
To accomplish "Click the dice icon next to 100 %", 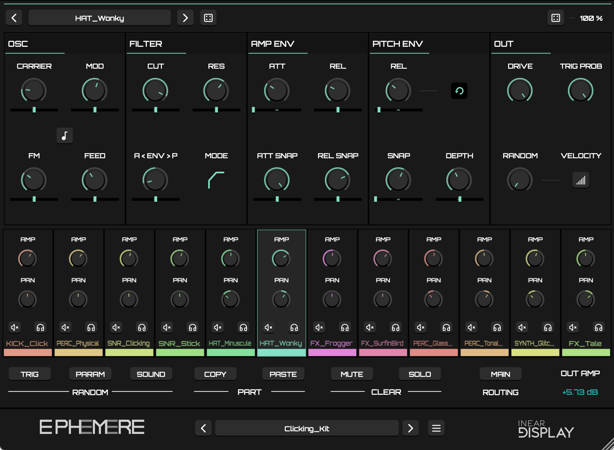I will [x=556, y=18].
